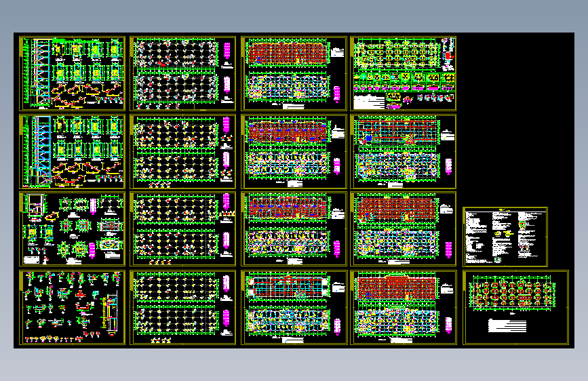Screen dimensions: 588x381
Task: Select the third-row third-column slab plan sheet
Action: tap(294, 228)
